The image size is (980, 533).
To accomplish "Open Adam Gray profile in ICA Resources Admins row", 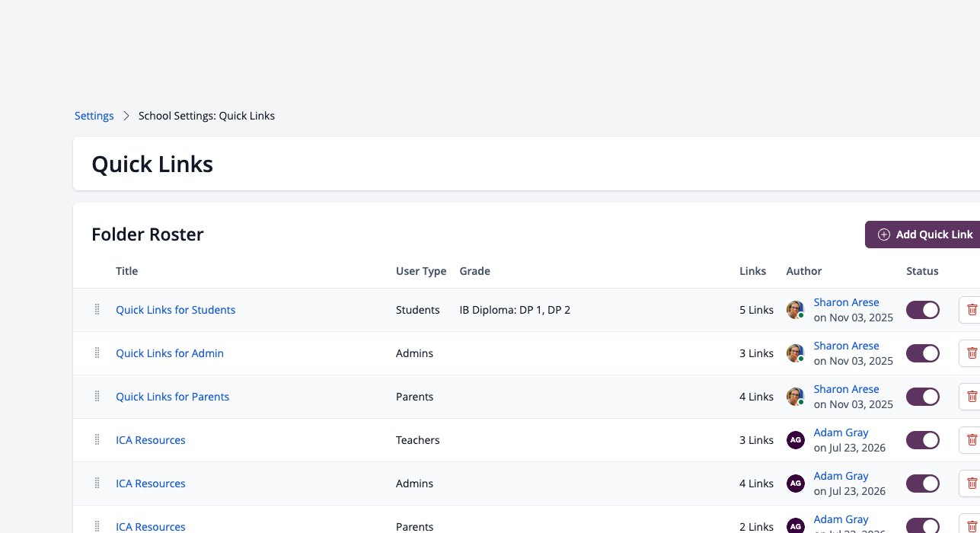I will pos(841,476).
